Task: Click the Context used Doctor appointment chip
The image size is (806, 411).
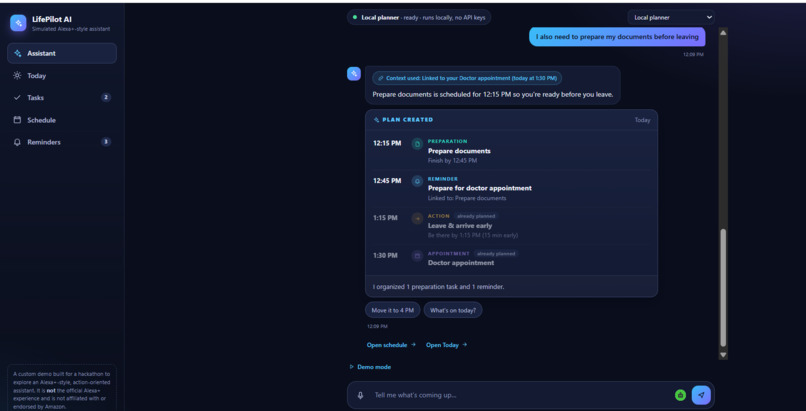Action: [467, 78]
